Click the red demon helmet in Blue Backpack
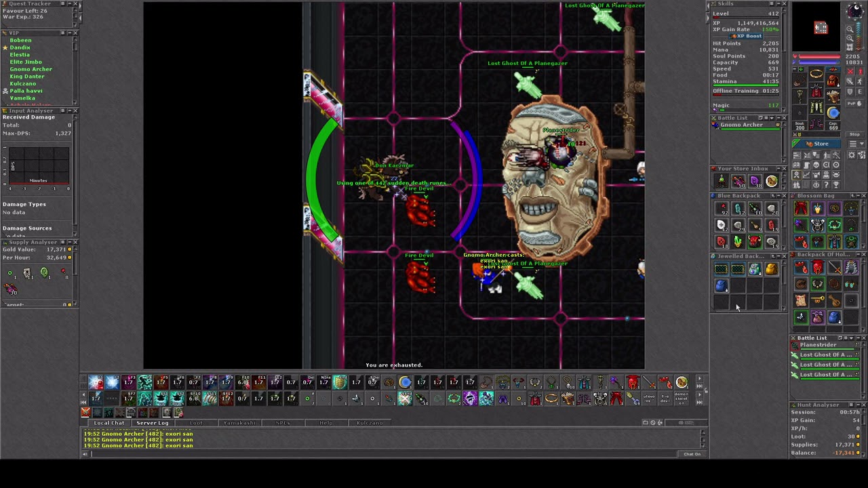The width and height of the screenshot is (868, 488). click(x=755, y=241)
